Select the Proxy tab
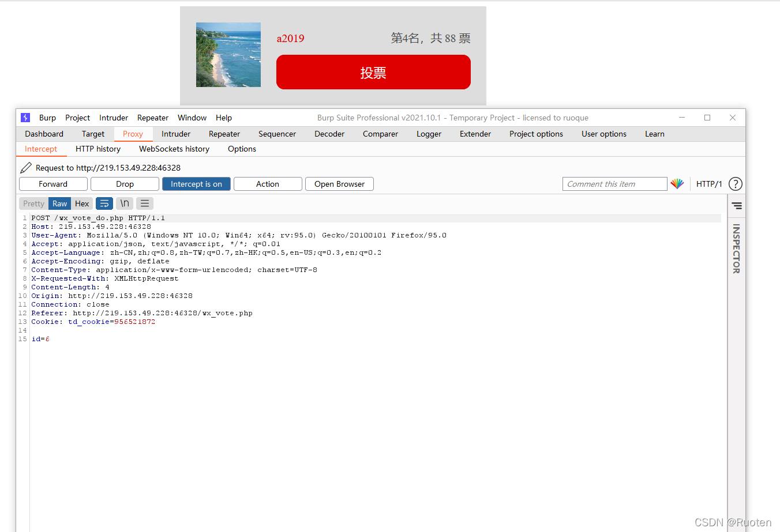The height and width of the screenshot is (532, 780). 133,134
